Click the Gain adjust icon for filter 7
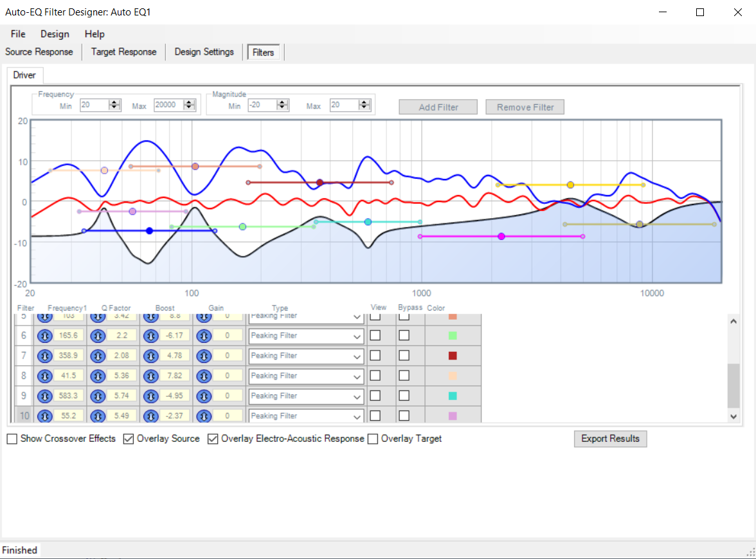 [204, 356]
